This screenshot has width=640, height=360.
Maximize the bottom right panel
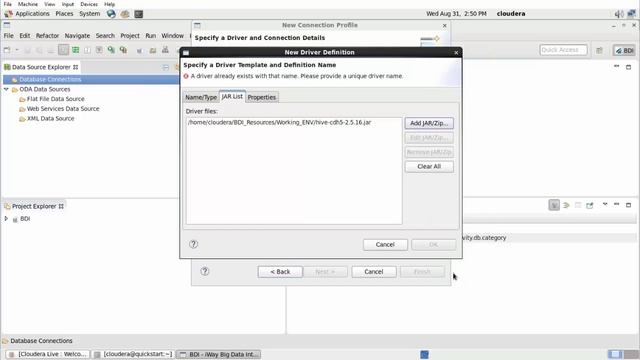point(629,204)
